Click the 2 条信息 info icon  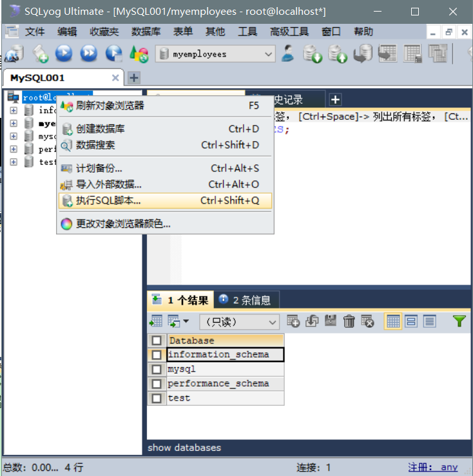coord(223,299)
